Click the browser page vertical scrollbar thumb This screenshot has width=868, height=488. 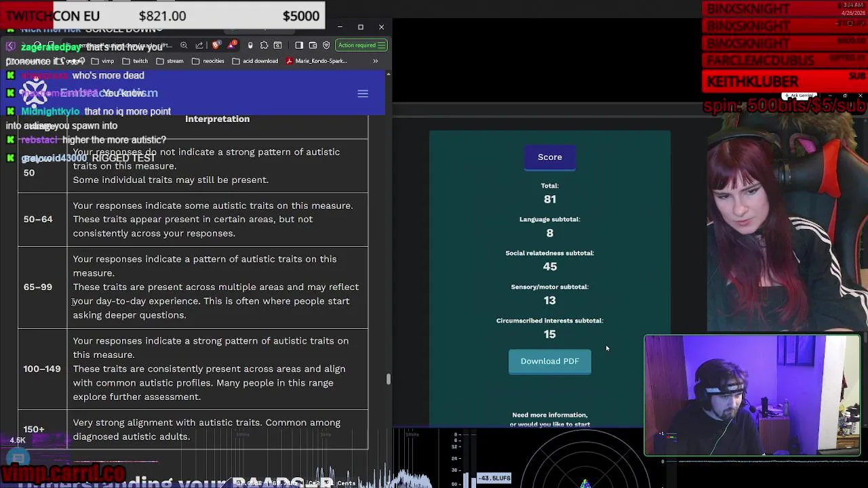point(389,379)
